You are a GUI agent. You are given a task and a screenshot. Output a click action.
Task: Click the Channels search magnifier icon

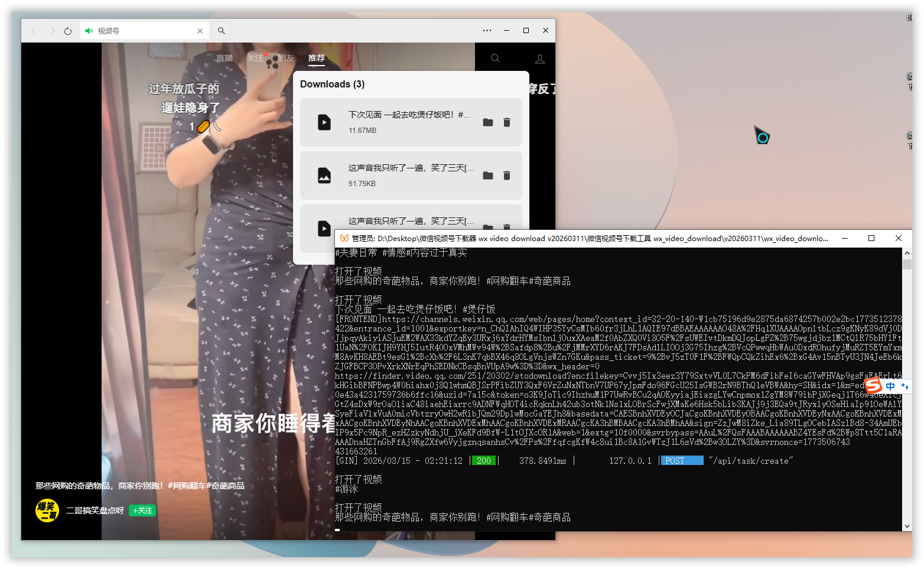(495, 58)
